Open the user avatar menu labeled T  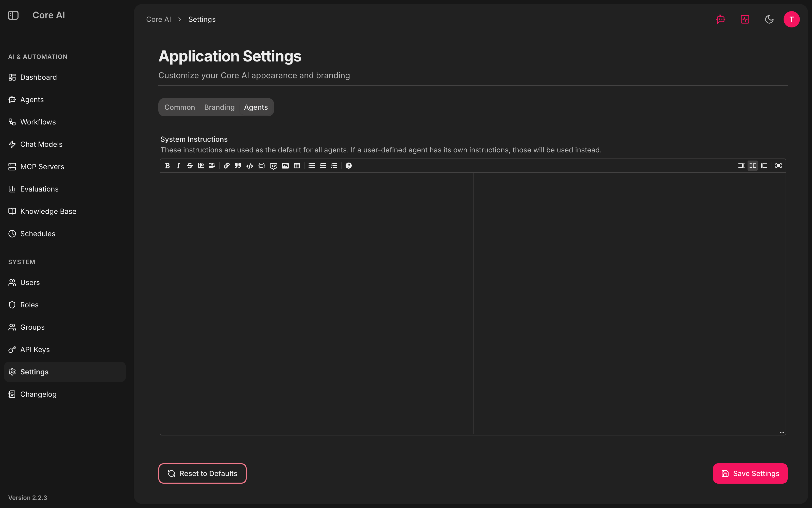pos(791,19)
